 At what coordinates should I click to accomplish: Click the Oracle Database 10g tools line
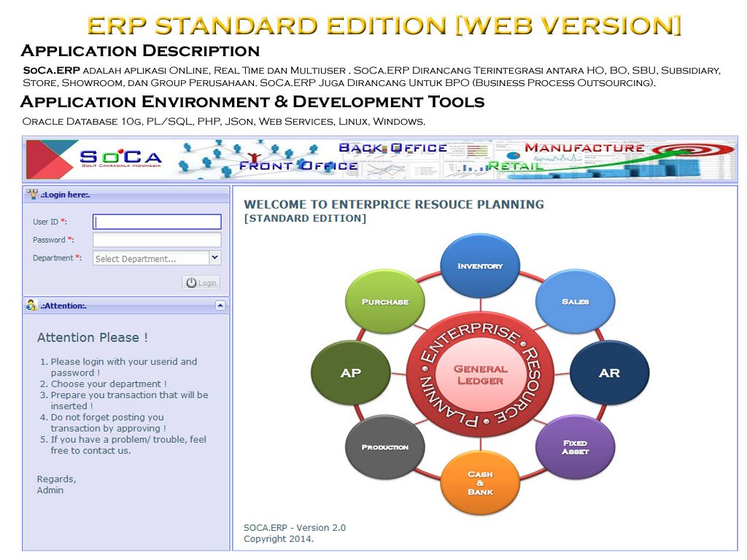[223, 122]
